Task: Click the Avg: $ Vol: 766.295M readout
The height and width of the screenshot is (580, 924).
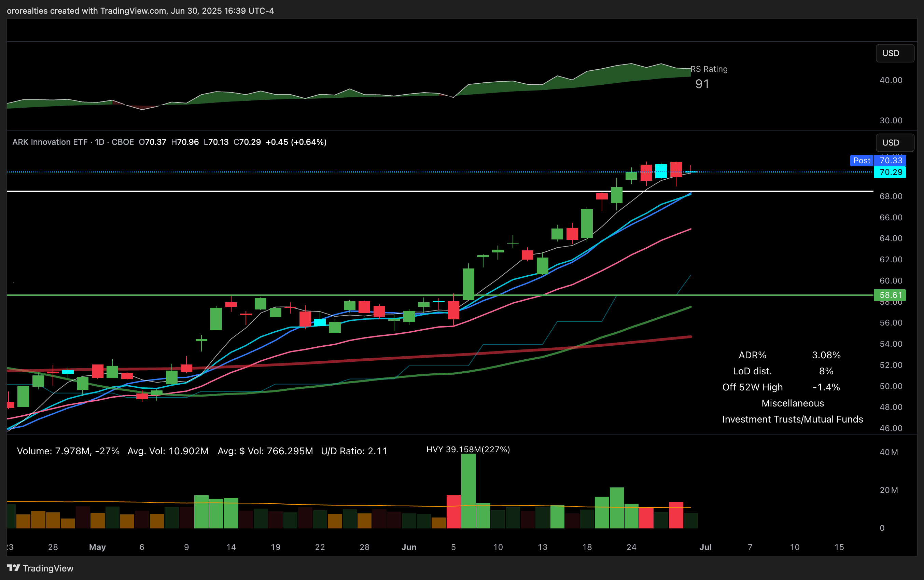Action: [x=265, y=451]
